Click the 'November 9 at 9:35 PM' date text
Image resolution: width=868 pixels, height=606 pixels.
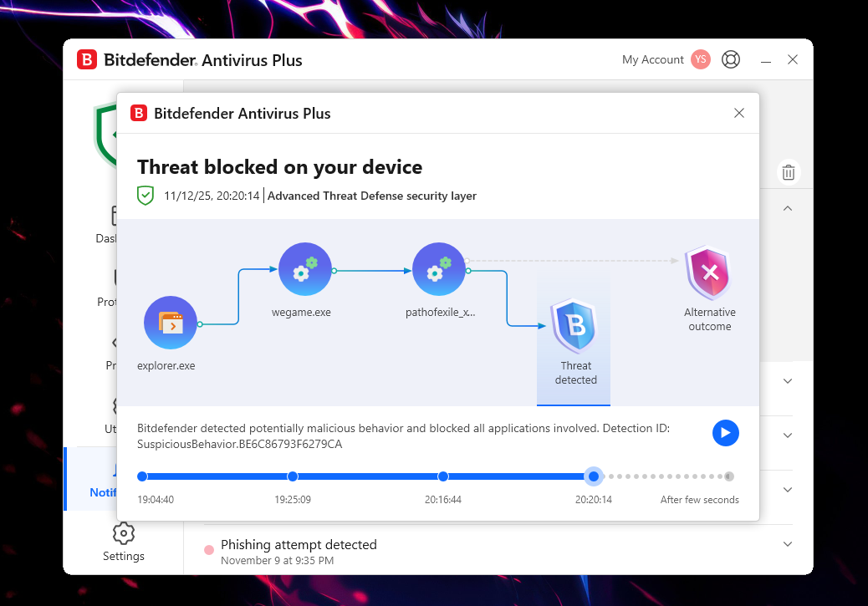coord(277,561)
